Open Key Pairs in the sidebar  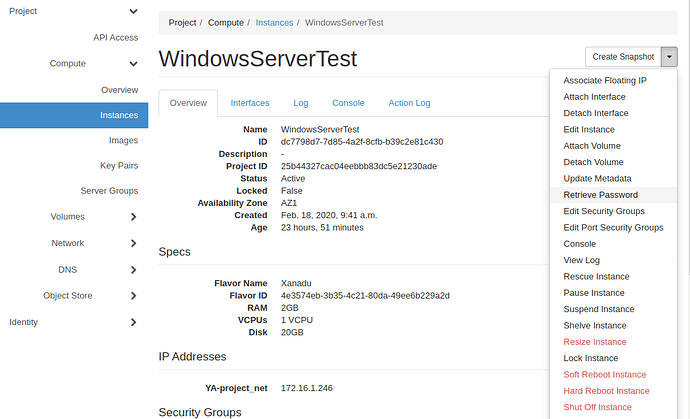pyautogui.click(x=119, y=165)
